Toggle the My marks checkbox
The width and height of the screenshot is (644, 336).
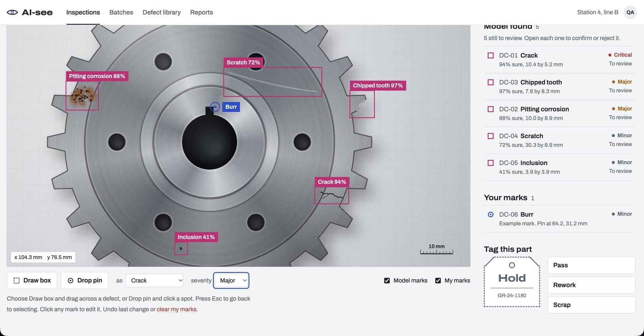click(438, 281)
